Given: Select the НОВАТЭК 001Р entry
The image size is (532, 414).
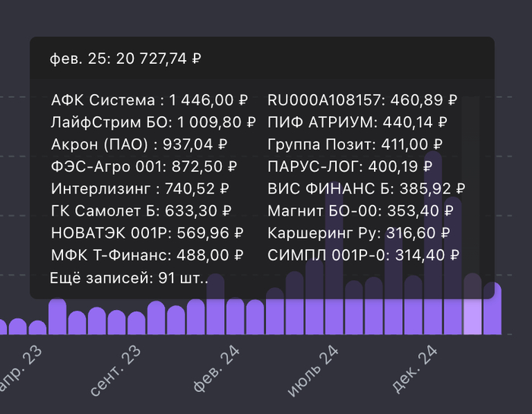Looking at the screenshot, I should click(147, 233).
